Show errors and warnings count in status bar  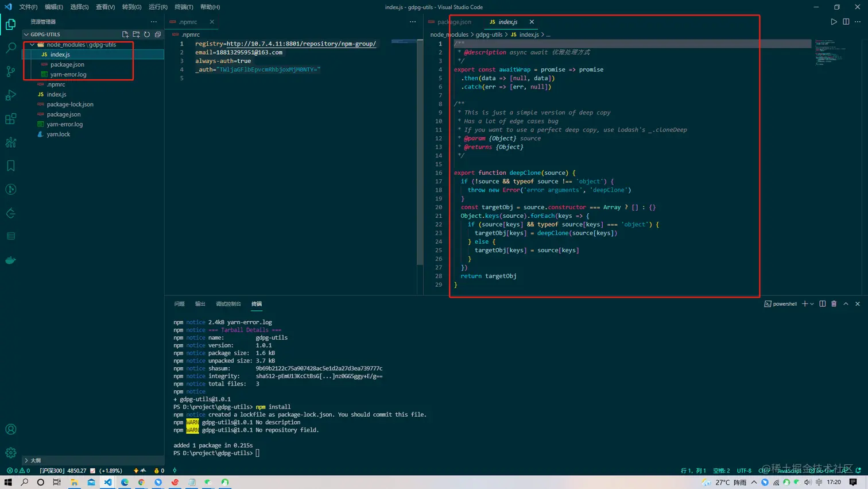(x=18, y=471)
